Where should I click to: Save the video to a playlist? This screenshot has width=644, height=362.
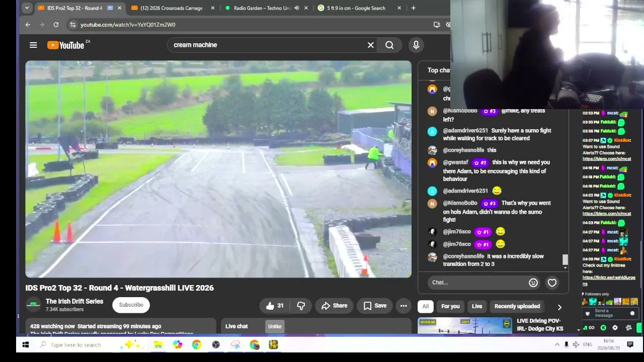coord(375,306)
